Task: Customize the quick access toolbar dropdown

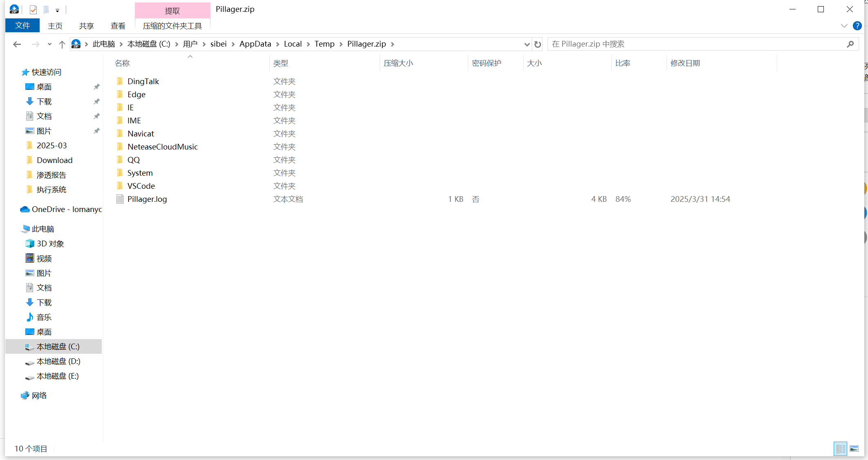Action: [x=57, y=10]
